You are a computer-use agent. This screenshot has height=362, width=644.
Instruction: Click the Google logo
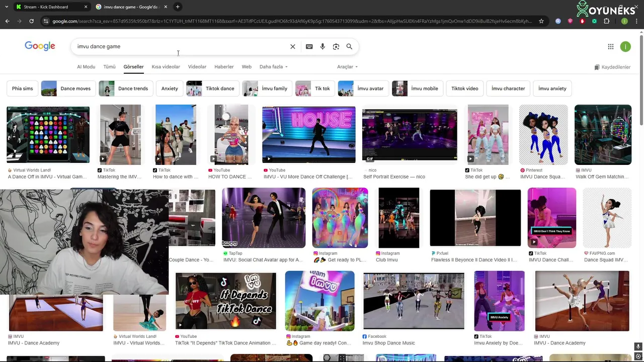pyautogui.click(x=40, y=46)
